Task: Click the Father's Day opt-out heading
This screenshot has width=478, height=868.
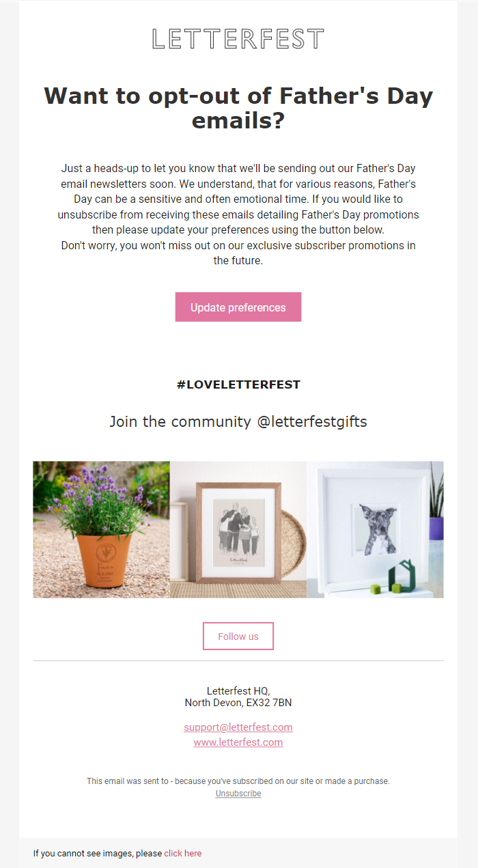Action: tap(238, 108)
